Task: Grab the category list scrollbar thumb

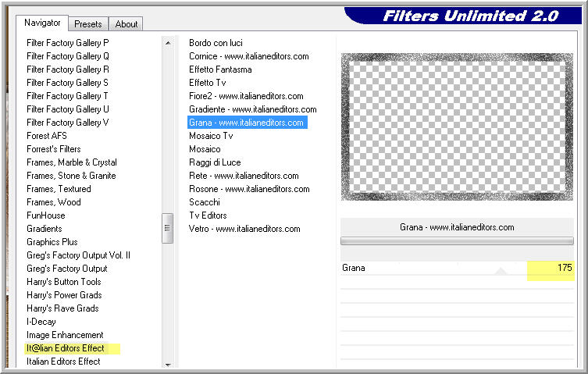Action: tap(168, 228)
